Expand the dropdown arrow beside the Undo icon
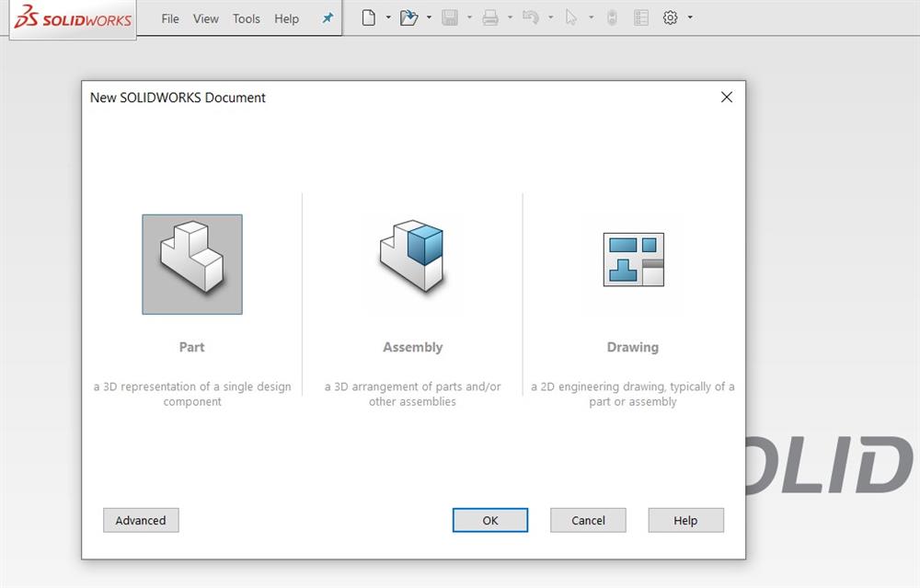The width and height of the screenshot is (920, 588). click(x=550, y=17)
